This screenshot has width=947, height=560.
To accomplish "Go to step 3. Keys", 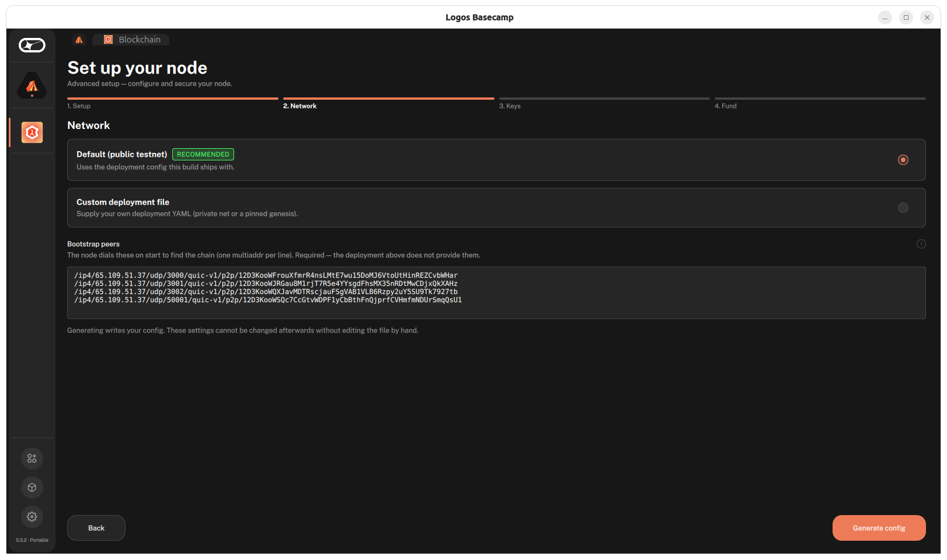I will pyautogui.click(x=604, y=103).
